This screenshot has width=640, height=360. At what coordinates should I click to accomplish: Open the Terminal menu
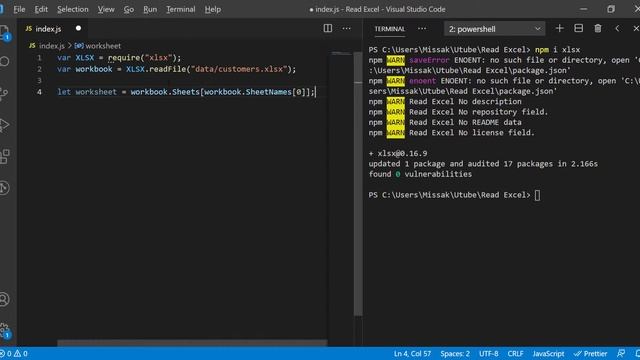tap(180, 9)
